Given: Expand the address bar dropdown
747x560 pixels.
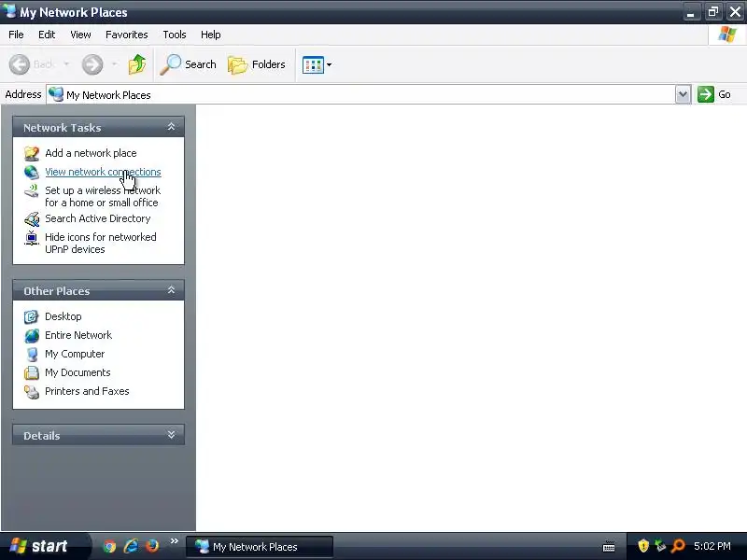Looking at the screenshot, I should (683, 94).
